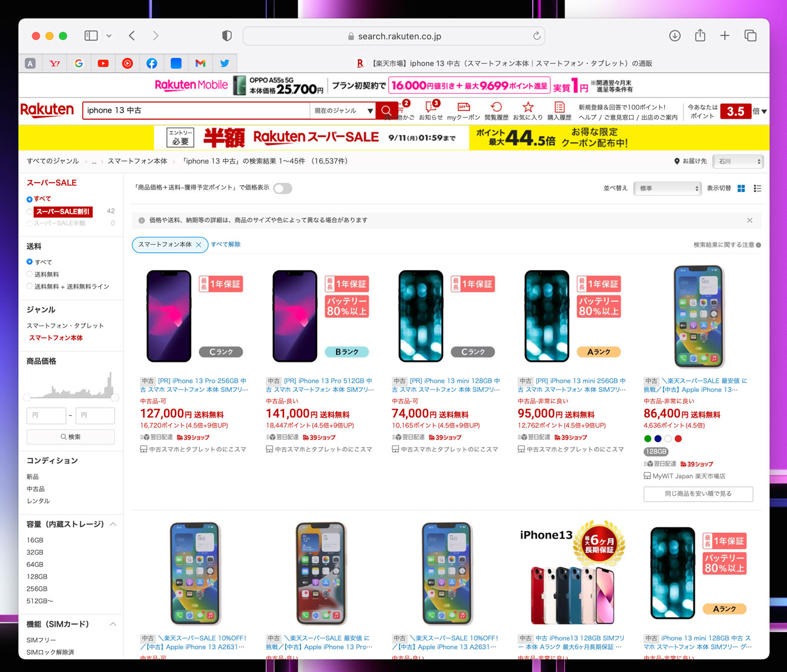Select the dark blue color swatch

tap(658, 438)
